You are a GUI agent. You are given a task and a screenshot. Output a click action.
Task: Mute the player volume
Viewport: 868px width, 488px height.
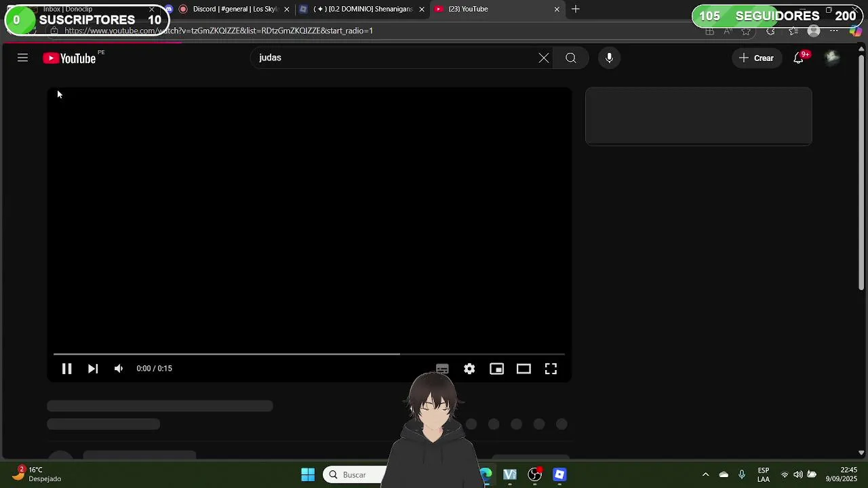119,369
